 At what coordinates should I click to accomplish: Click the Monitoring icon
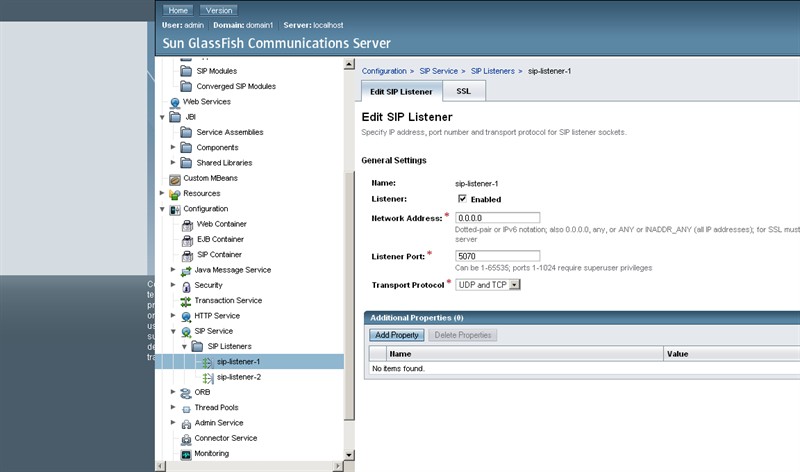[x=186, y=454]
